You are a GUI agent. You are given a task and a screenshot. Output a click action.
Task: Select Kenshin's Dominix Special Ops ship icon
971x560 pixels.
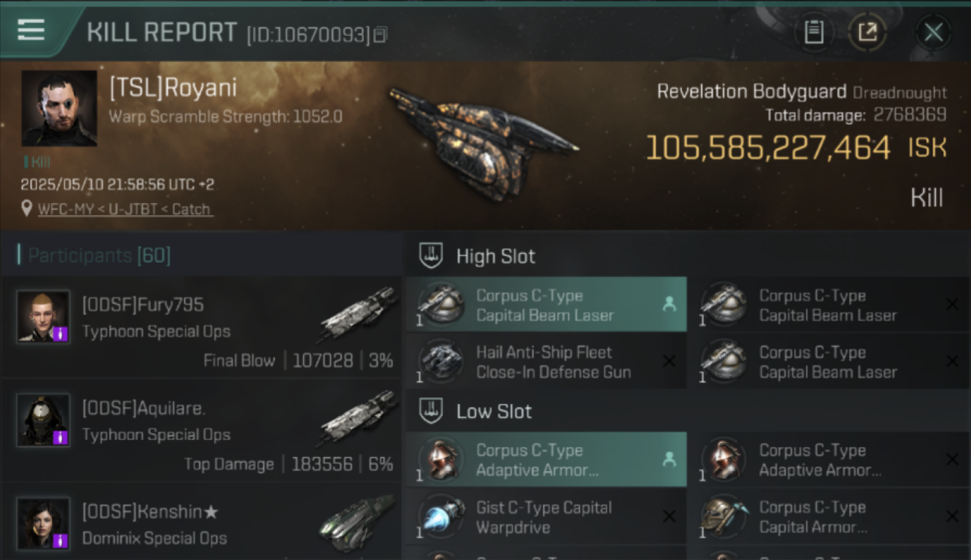(x=357, y=522)
